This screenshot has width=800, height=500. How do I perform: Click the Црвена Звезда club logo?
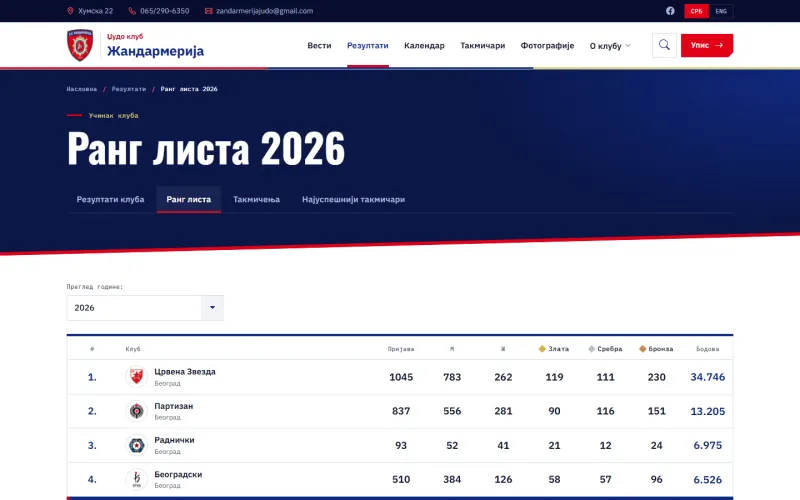(x=136, y=377)
